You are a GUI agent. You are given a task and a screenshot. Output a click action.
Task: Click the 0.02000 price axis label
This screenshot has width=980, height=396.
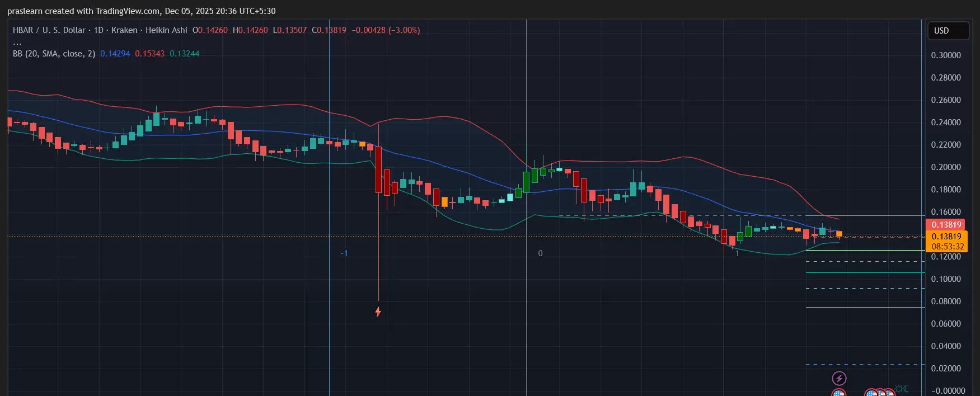click(946, 369)
